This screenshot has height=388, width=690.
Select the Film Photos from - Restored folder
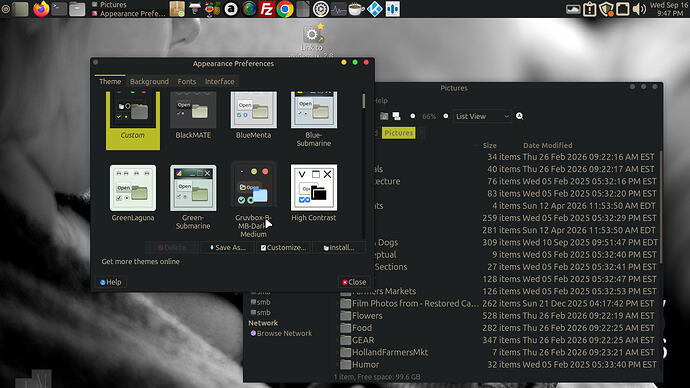(497, 304)
